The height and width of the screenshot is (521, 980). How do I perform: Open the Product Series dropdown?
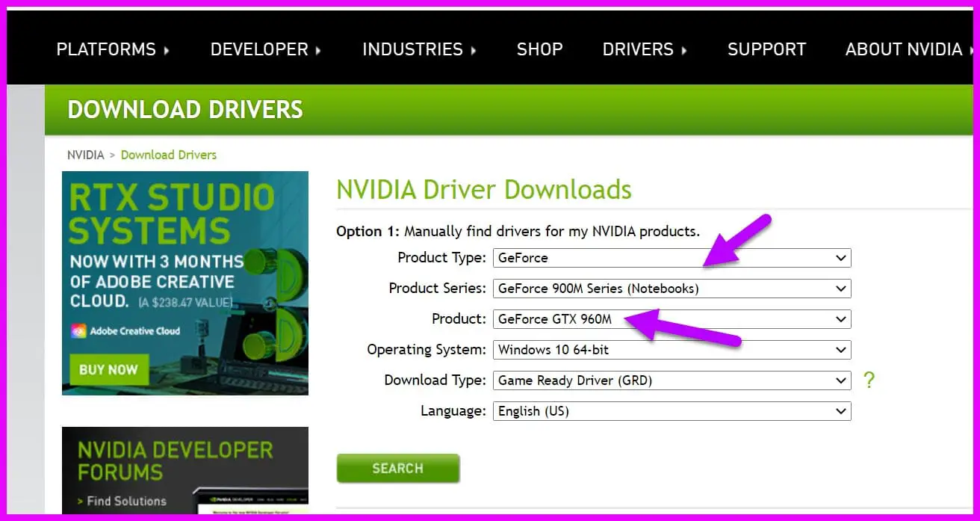point(672,289)
